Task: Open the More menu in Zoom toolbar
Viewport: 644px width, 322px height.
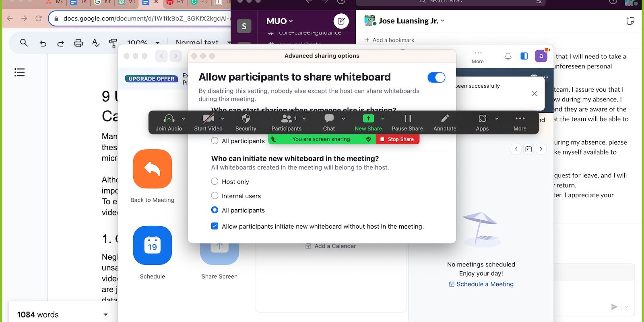Action: pyautogui.click(x=520, y=119)
